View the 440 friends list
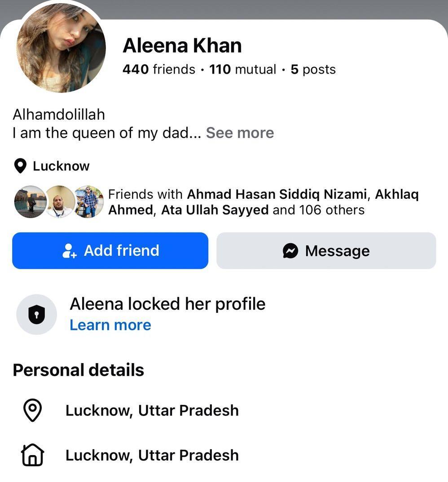 coord(158,69)
